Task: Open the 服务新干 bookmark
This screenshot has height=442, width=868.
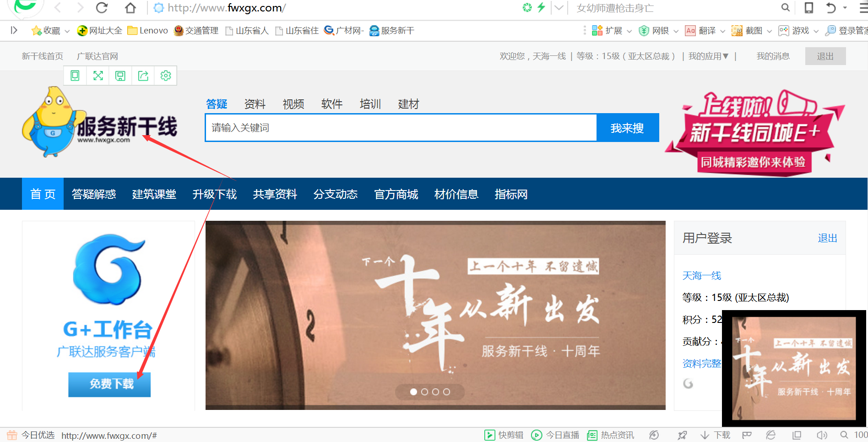Action: [x=391, y=31]
